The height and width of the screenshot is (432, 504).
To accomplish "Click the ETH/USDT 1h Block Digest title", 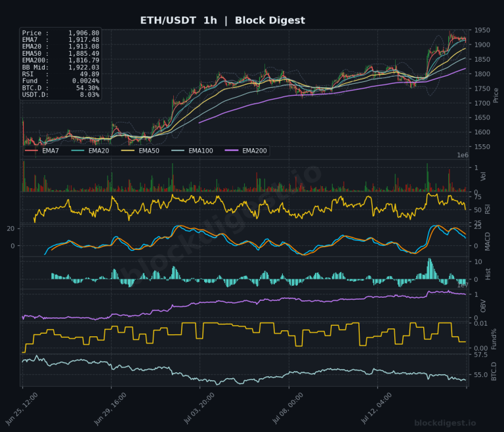I will (222, 20).
